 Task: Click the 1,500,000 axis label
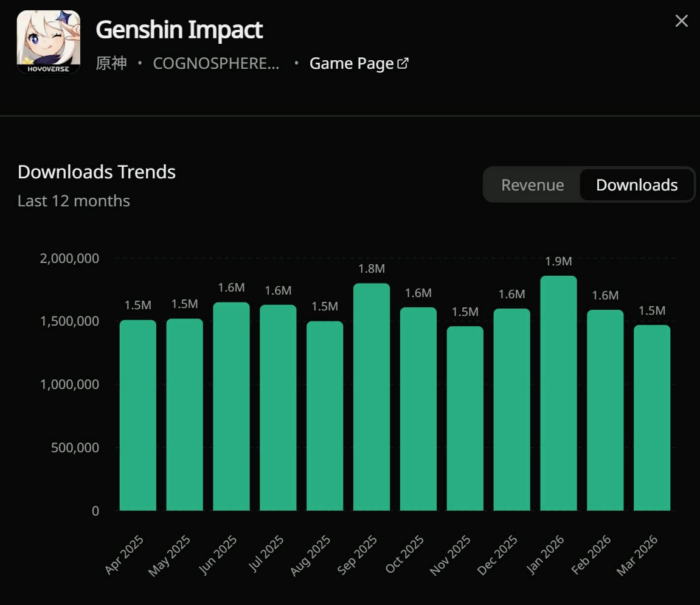coord(69,321)
